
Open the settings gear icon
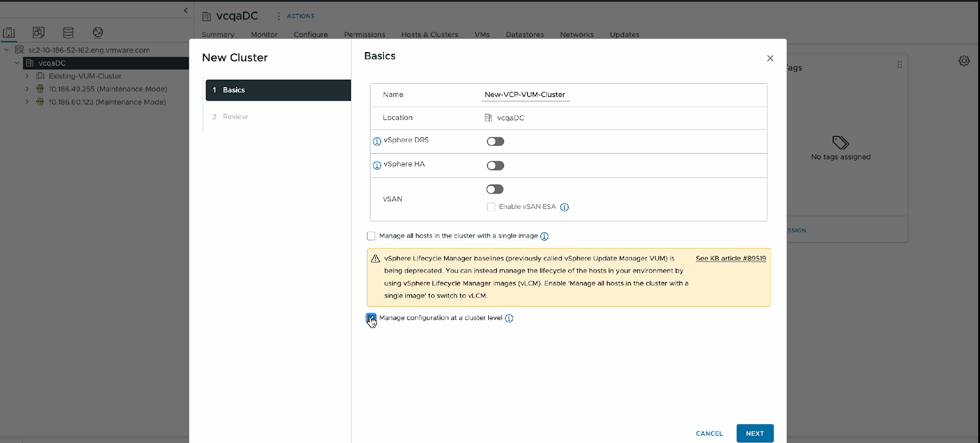pyautogui.click(x=964, y=61)
